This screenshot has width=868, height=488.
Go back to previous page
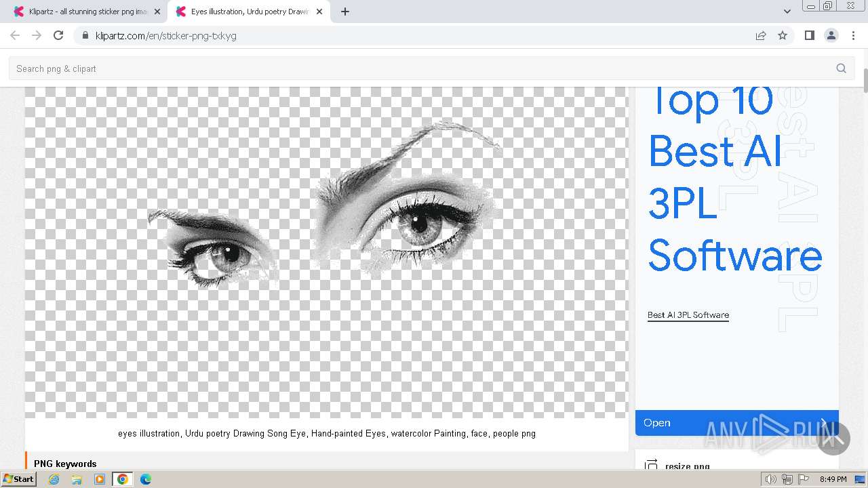point(15,35)
